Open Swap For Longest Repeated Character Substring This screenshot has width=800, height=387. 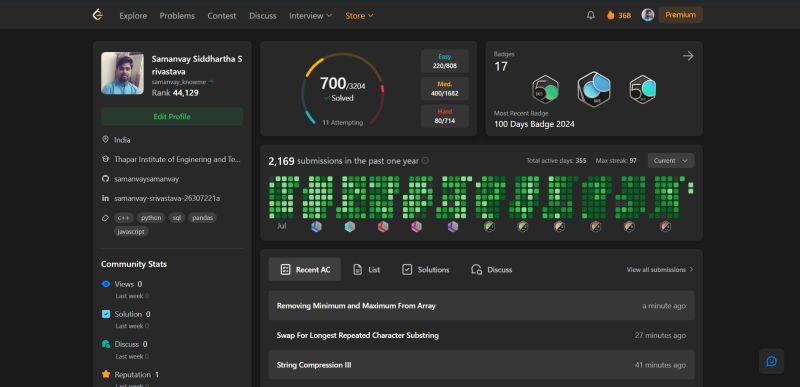tap(358, 336)
